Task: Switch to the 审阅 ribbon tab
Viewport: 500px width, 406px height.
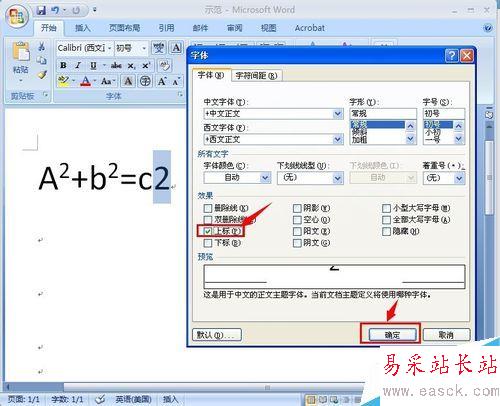Action: 234,28
